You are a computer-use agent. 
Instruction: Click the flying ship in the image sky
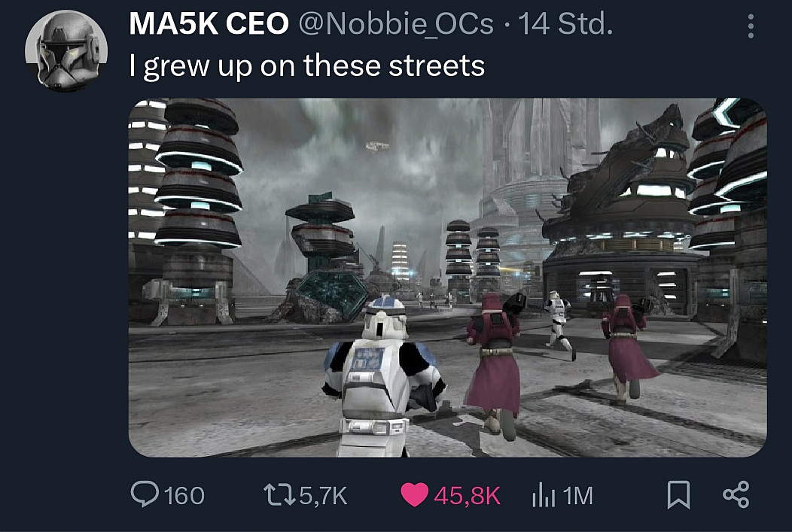pos(377,147)
